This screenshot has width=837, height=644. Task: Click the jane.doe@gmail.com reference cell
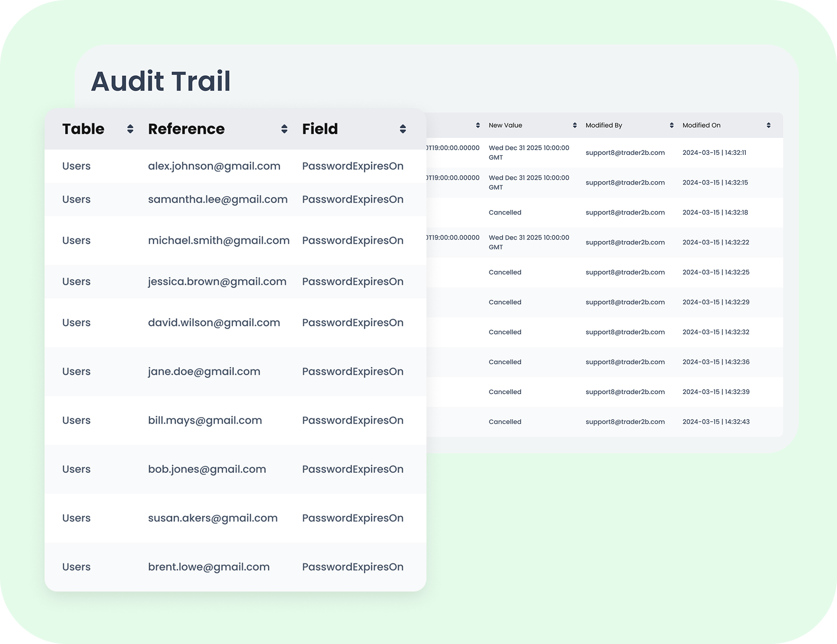(x=204, y=372)
